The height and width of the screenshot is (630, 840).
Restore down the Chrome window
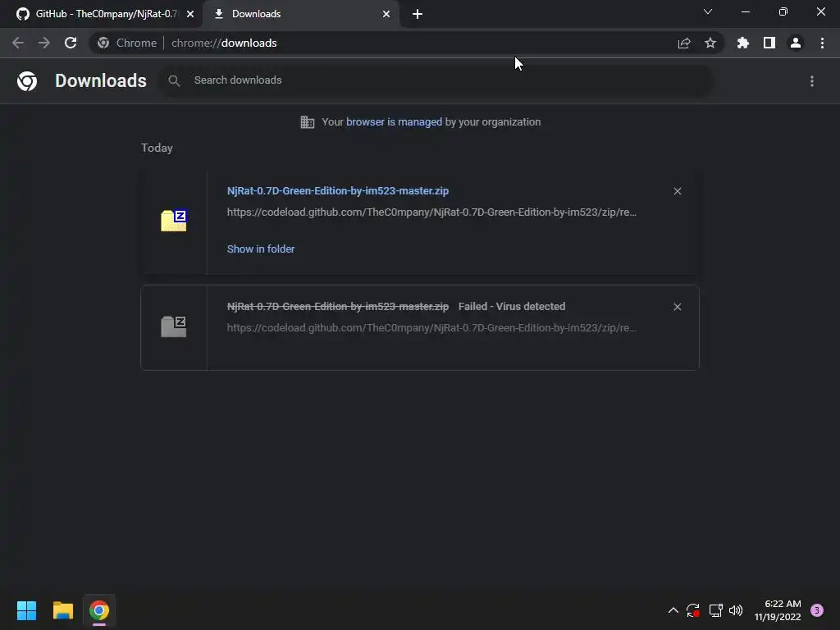[783, 11]
